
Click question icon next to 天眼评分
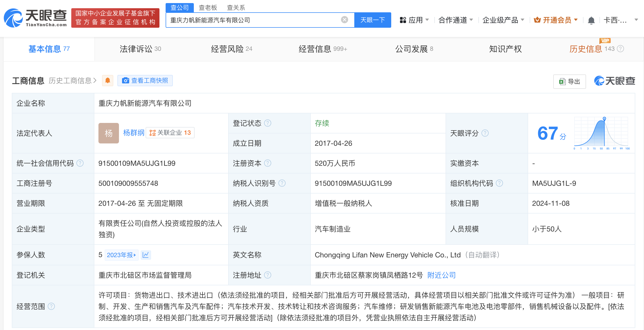(x=485, y=133)
